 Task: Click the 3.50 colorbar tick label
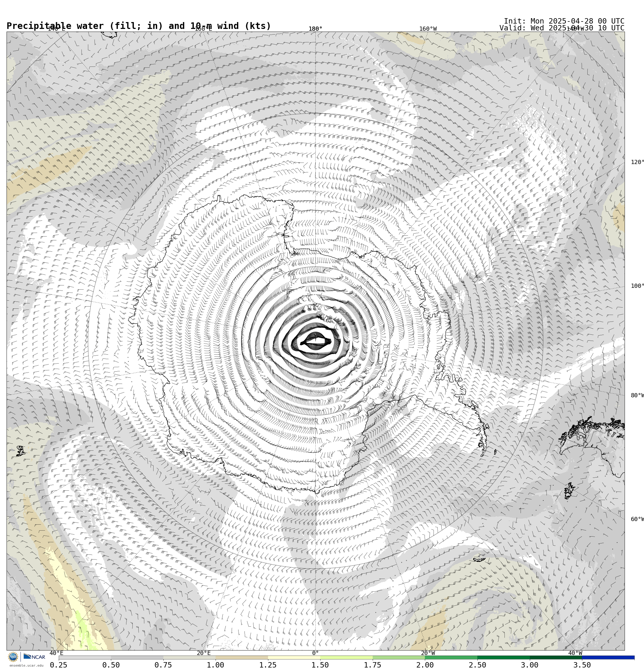point(582,665)
